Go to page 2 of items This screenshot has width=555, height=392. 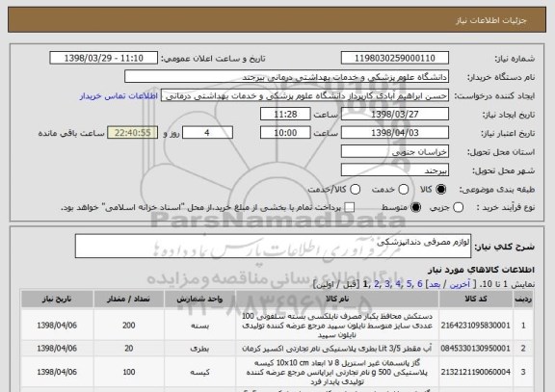pyautogui.click(x=377, y=284)
